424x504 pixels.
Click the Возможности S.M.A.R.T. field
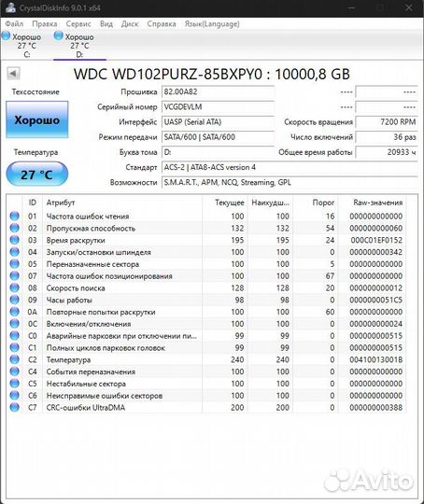coord(290,183)
